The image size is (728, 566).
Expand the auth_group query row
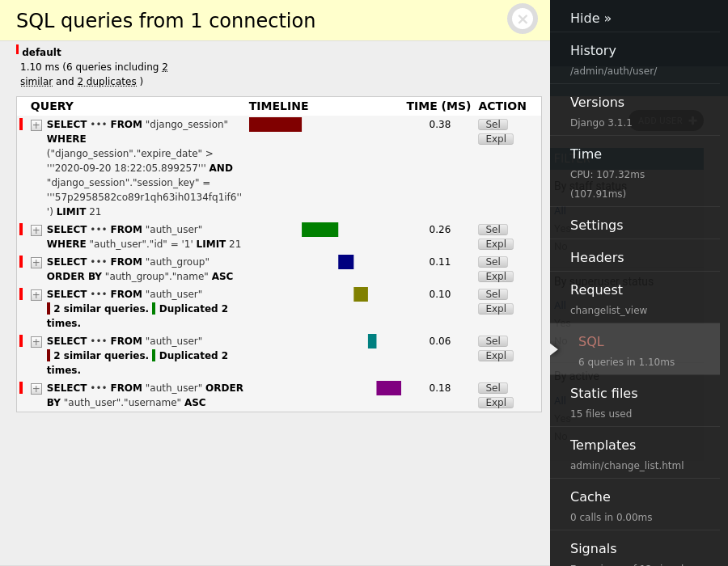coord(36,263)
